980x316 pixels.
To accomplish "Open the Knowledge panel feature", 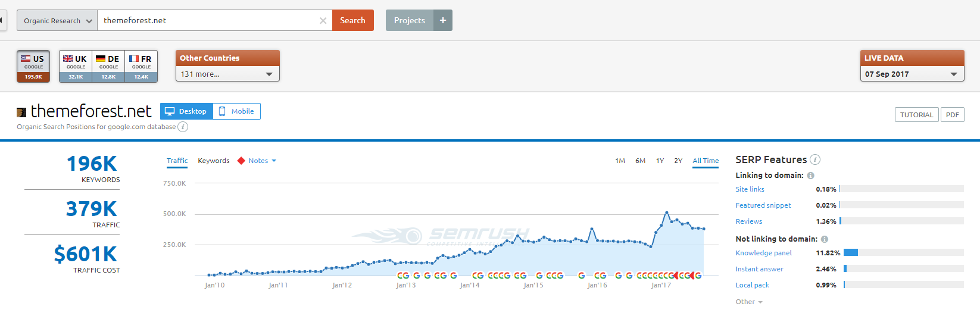I will [x=763, y=253].
